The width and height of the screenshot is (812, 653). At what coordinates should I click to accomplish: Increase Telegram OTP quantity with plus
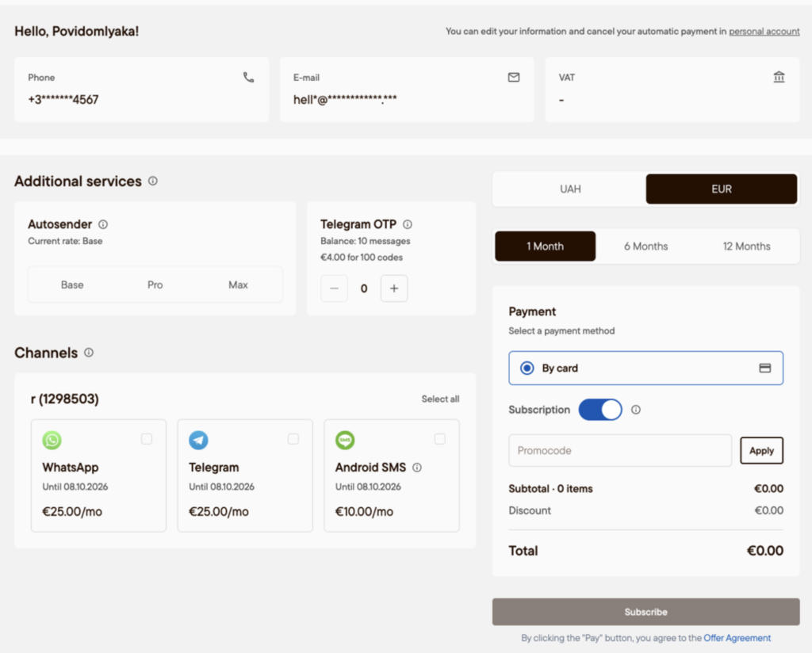click(394, 288)
